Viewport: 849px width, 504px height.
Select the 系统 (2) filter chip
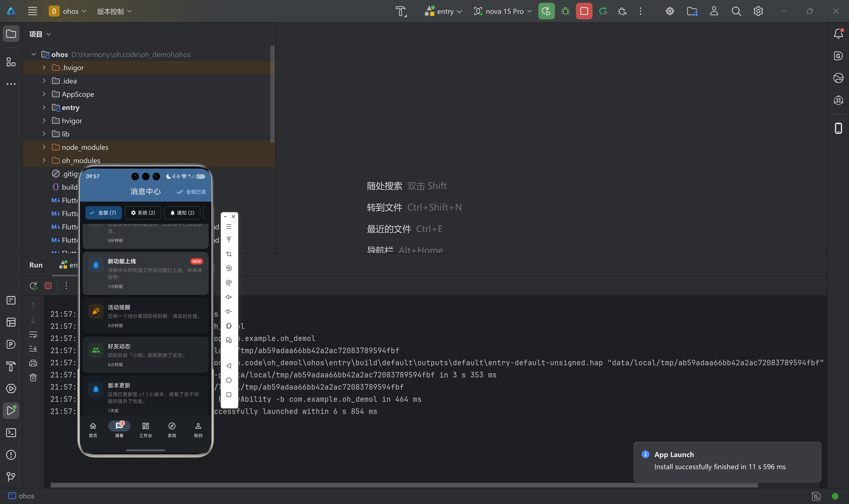[x=143, y=212]
